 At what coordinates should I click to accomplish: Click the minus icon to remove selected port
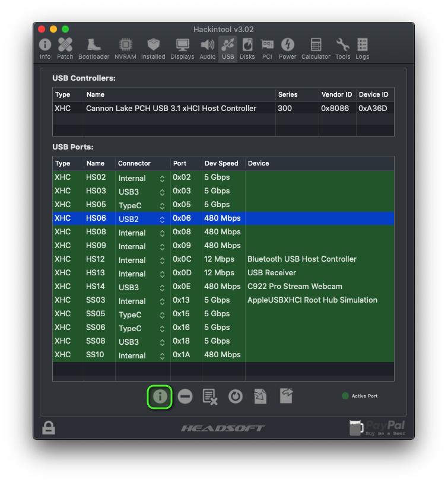185,396
